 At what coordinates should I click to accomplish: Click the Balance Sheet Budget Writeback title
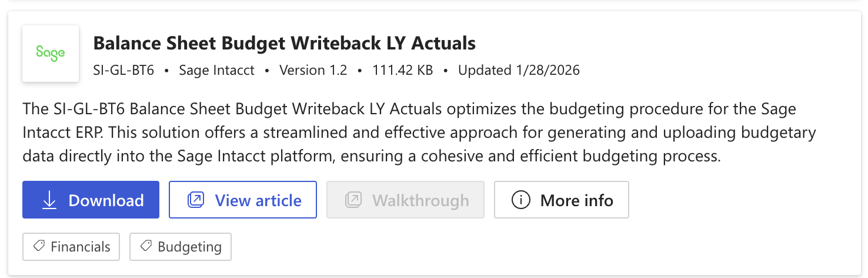tap(284, 43)
